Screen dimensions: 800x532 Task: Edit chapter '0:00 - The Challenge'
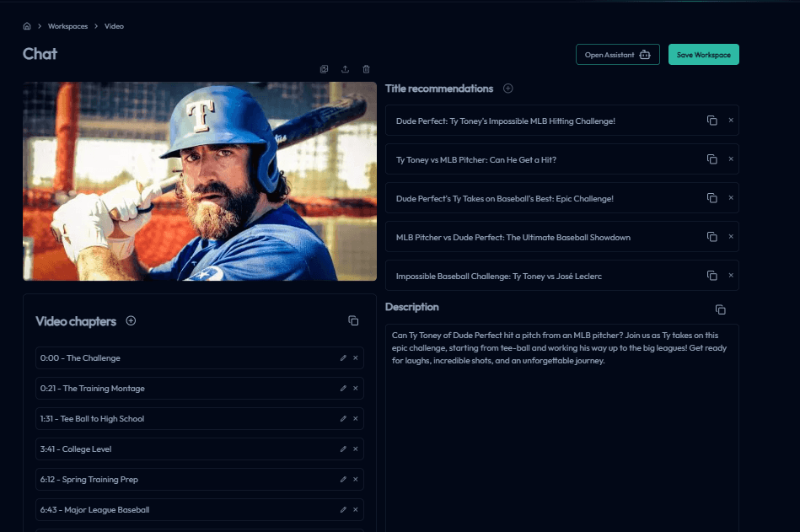tap(343, 358)
